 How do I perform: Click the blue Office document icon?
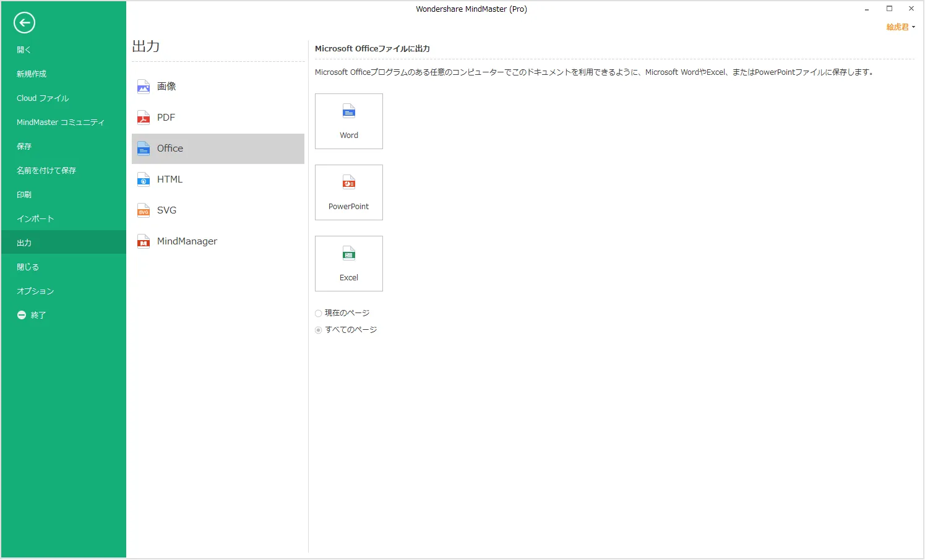[144, 149]
